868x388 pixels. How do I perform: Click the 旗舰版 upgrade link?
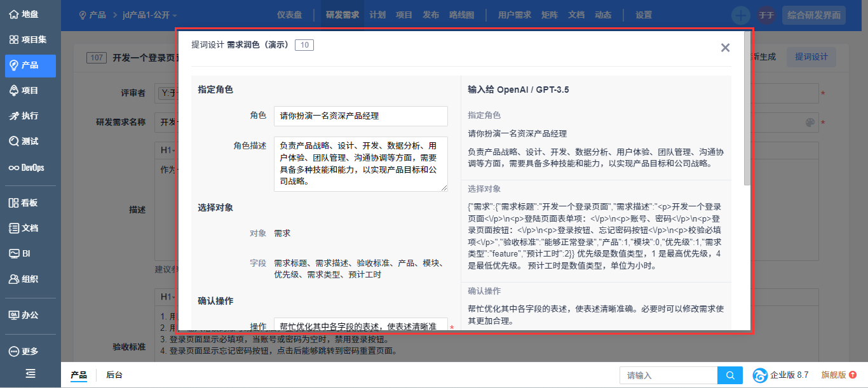click(x=839, y=375)
